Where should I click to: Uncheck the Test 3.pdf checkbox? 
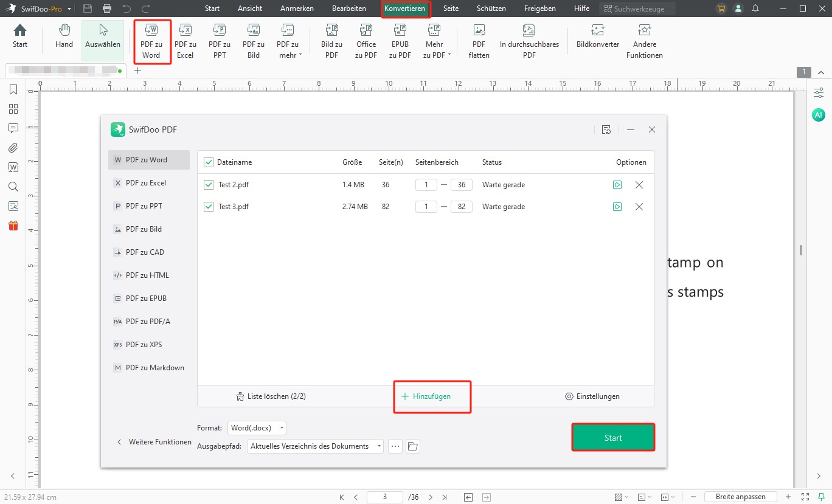(x=209, y=207)
